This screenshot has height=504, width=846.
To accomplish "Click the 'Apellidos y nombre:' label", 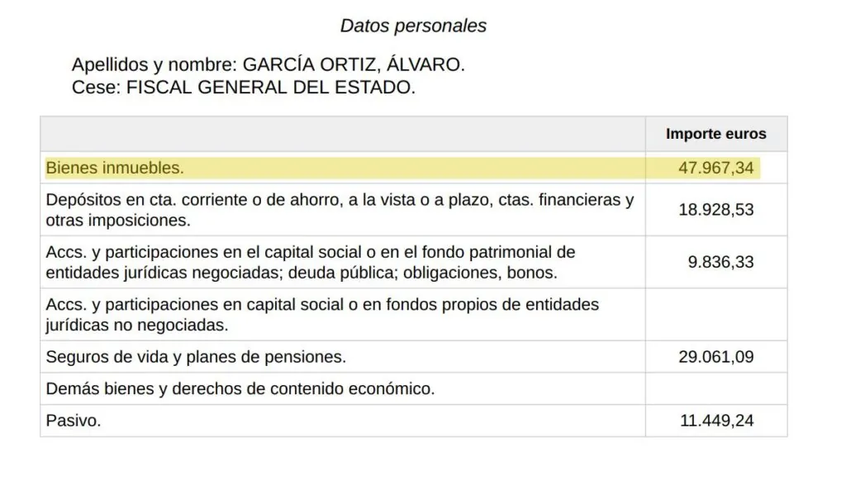I will pyautogui.click(x=154, y=64).
